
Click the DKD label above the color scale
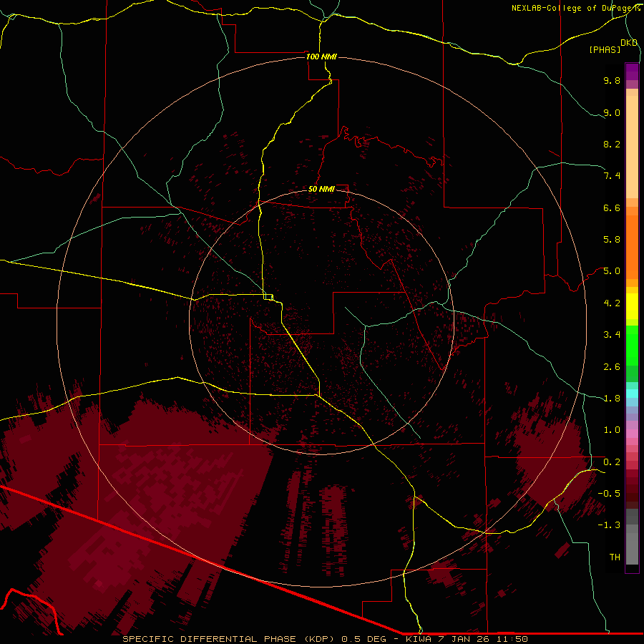[629, 43]
